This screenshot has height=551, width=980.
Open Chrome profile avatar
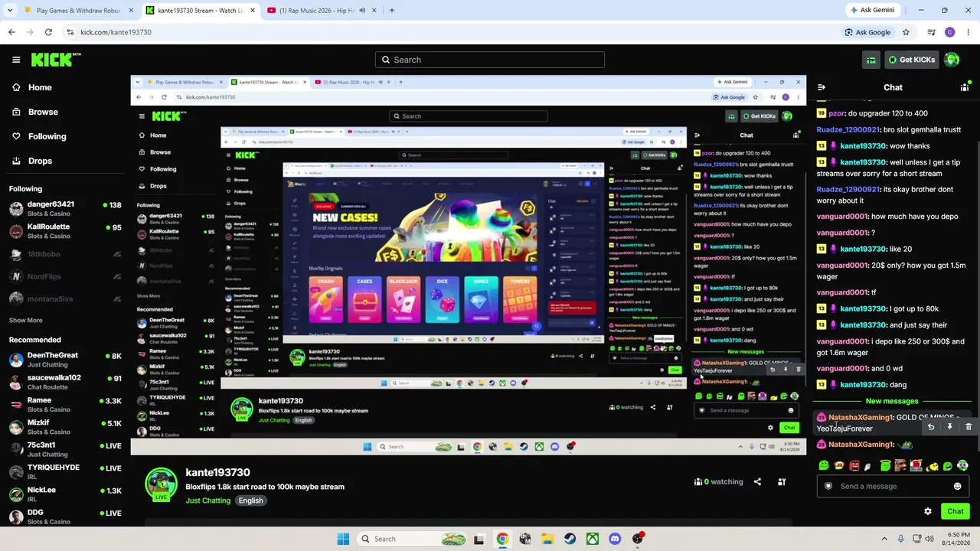pos(950,32)
